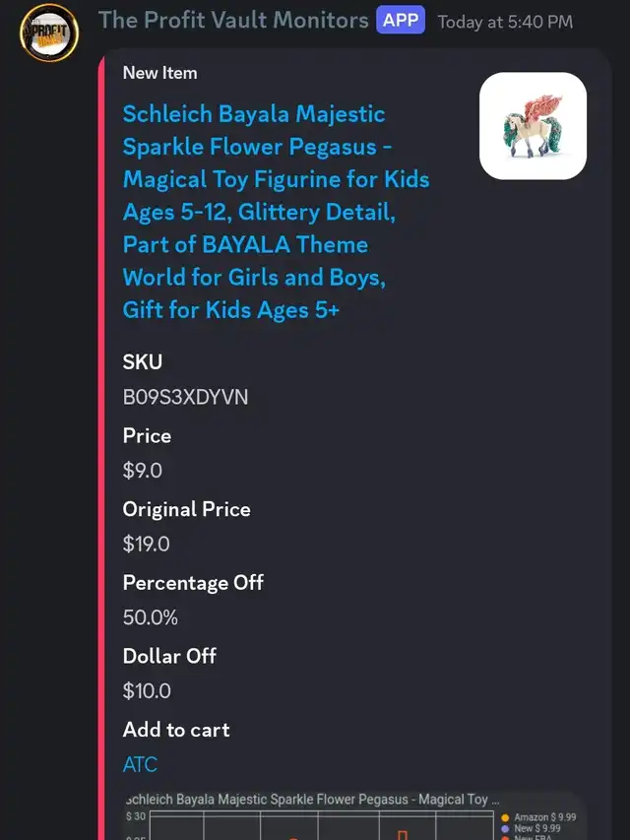Click the Add to cart field heading
Screen dimensions: 630x840
(176, 730)
